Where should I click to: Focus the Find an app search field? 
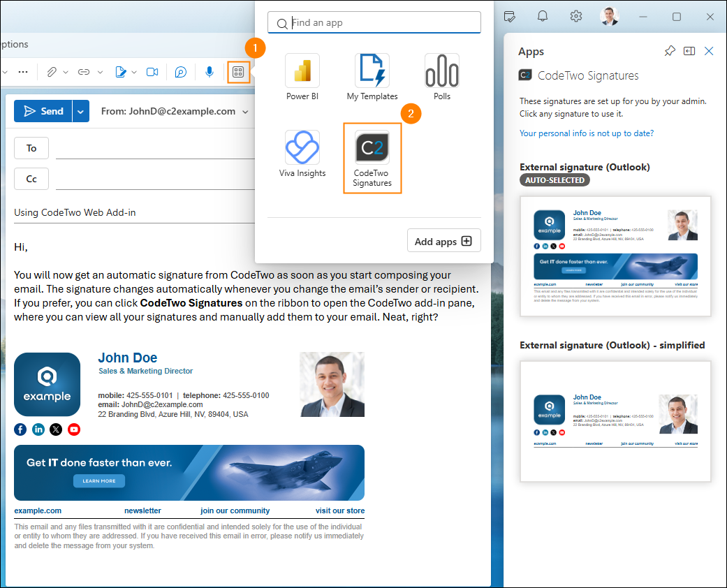[x=374, y=22]
